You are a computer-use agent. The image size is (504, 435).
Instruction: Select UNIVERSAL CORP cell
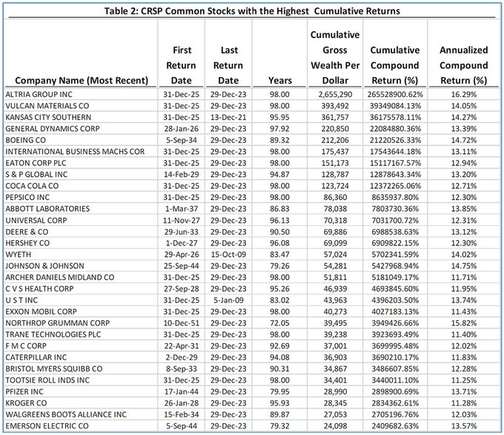click(x=36, y=220)
